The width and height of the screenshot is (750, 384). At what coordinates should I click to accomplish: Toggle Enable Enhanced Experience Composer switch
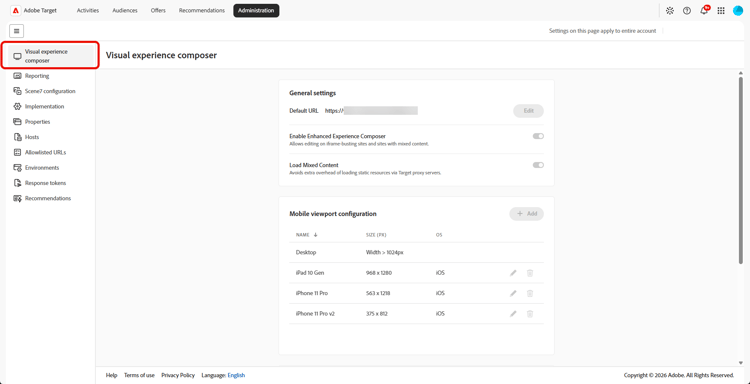pos(538,136)
